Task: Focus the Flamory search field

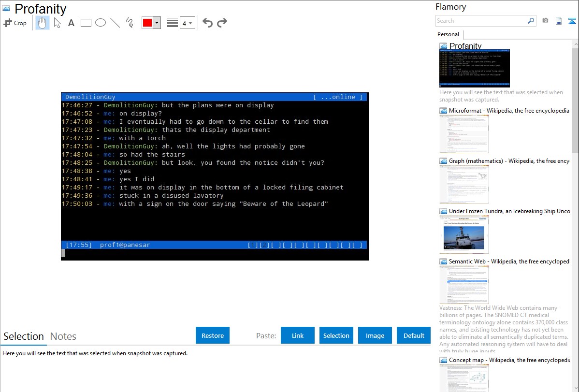Action: (x=481, y=21)
